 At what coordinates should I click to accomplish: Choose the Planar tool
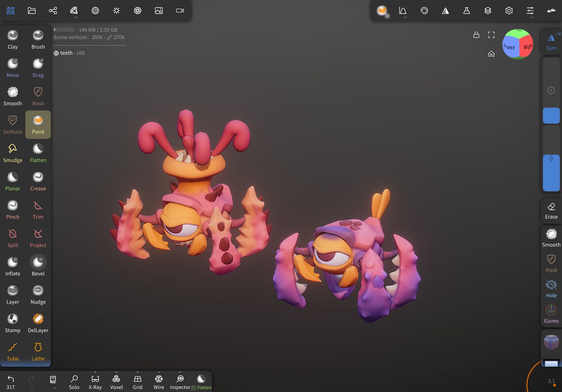click(13, 181)
